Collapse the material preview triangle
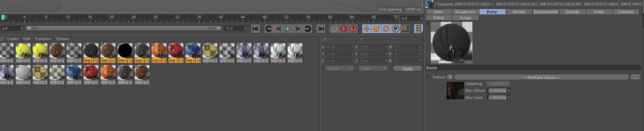Image resolution: width=644 pixels, height=131 pixels. [x=428, y=24]
